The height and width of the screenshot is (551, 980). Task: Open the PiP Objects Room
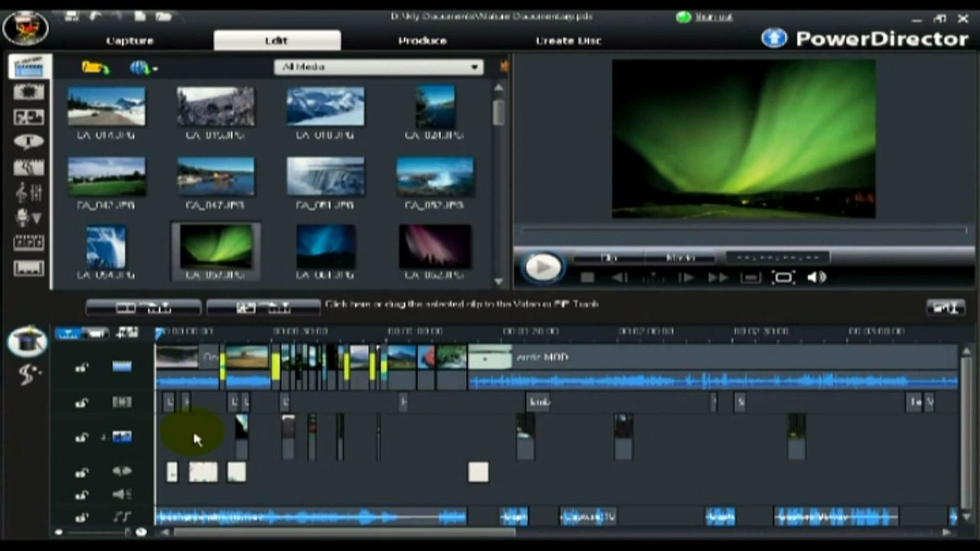tap(29, 117)
